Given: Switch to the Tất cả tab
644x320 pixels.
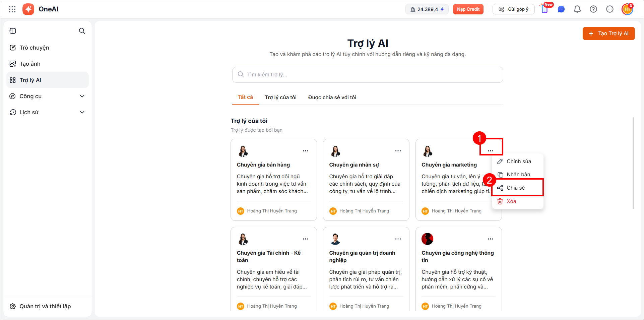Looking at the screenshot, I should point(246,97).
